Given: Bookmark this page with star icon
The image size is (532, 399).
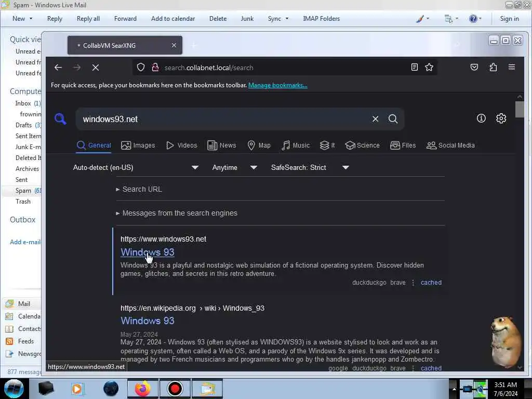Looking at the screenshot, I should [x=429, y=67].
